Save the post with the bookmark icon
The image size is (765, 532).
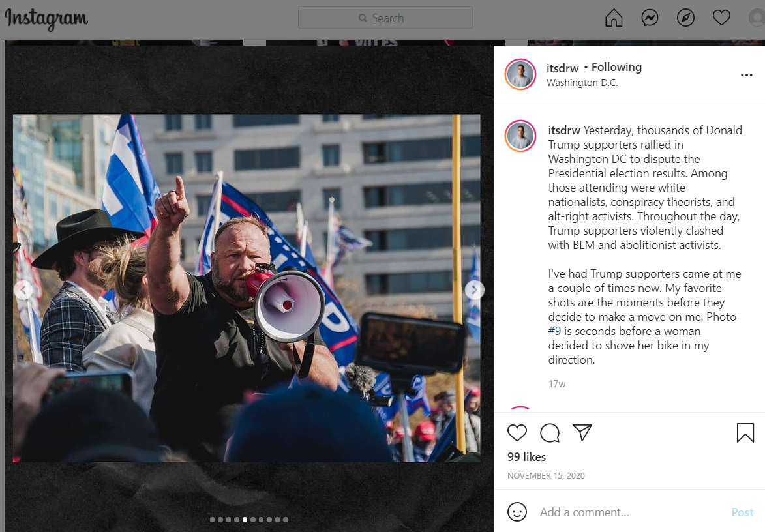(x=745, y=433)
